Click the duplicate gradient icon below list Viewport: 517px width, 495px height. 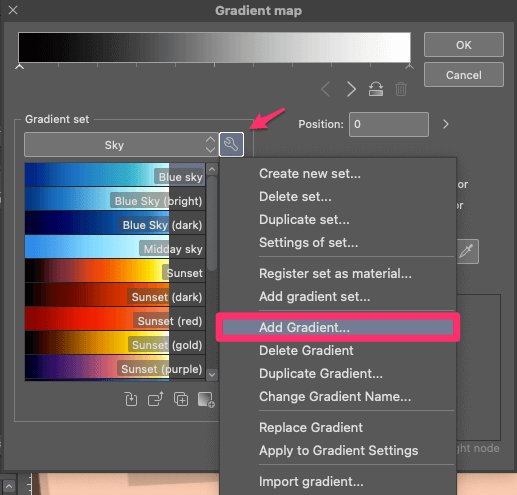pos(181,399)
